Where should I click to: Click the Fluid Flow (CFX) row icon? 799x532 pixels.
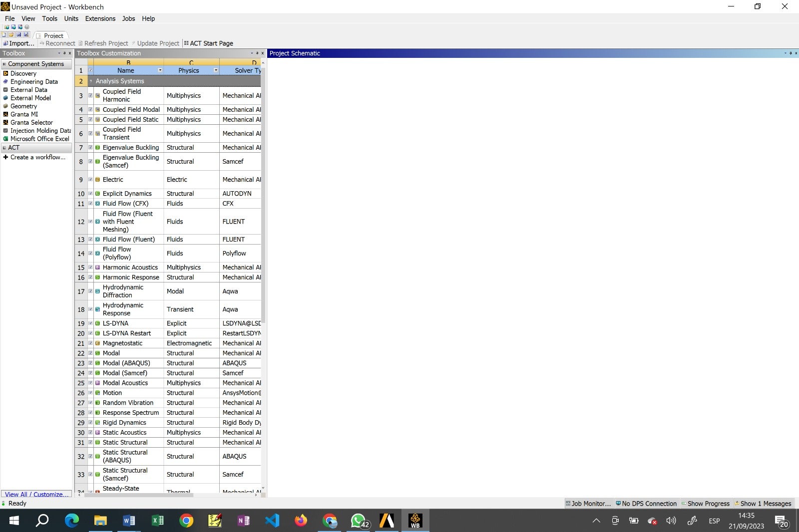coord(97,204)
